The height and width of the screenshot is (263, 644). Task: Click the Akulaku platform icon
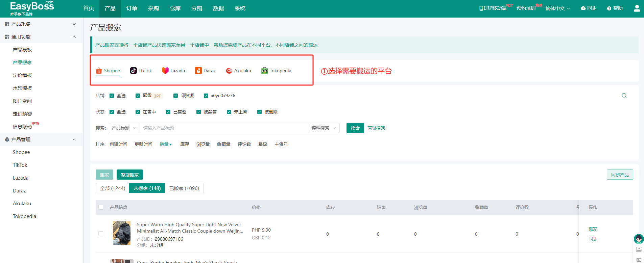pyautogui.click(x=229, y=71)
